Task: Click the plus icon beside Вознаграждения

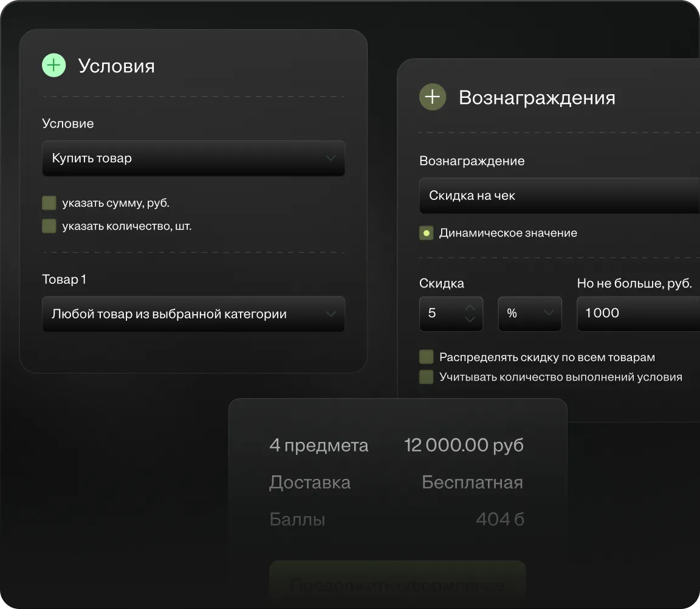Action: 432,97
